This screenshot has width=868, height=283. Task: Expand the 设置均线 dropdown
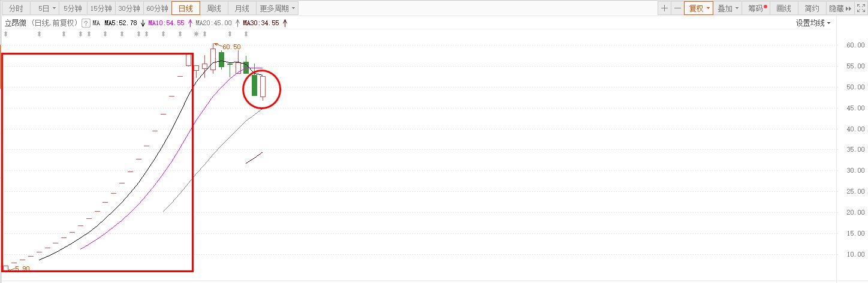point(813,23)
